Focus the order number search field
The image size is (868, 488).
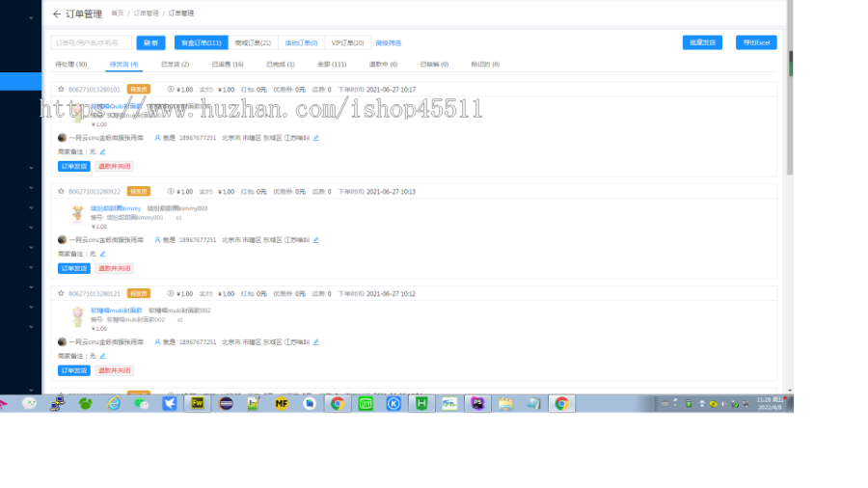coord(92,42)
